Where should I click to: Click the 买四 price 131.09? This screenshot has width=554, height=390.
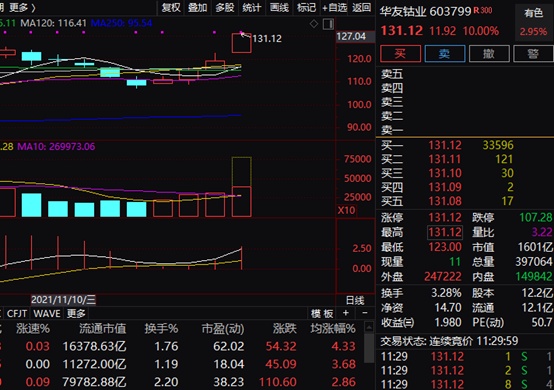point(445,187)
